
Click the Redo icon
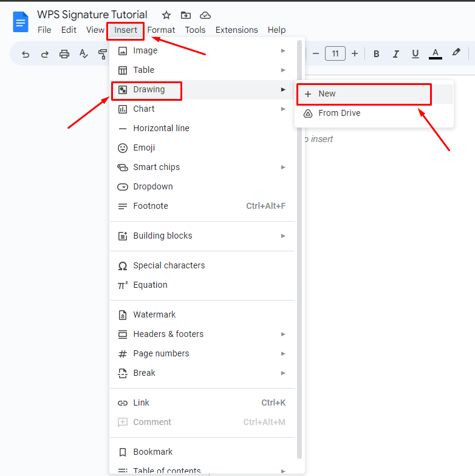pos(45,55)
